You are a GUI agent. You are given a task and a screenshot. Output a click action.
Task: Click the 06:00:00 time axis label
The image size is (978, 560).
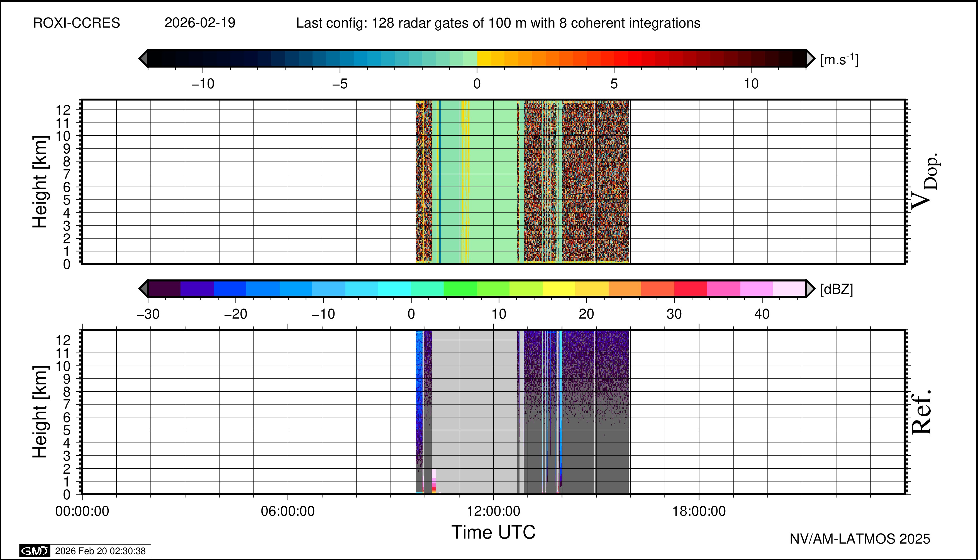tap(288, 511)
